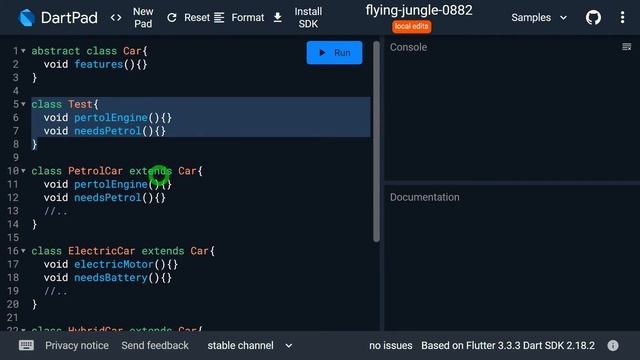The width and height of the screenshot is (640, 360).
Task: Collapse the Test class fold arrow on line 5
Action: 23,104
